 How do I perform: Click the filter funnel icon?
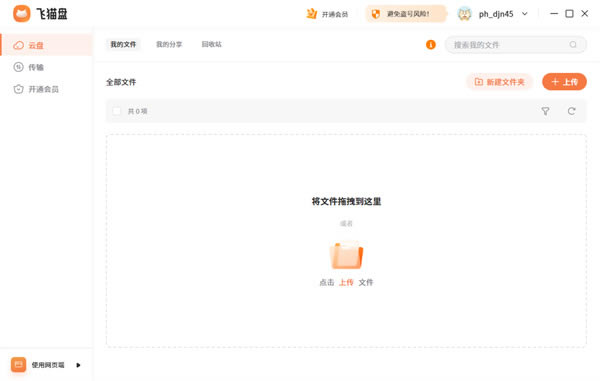click(x=545, y=111)
